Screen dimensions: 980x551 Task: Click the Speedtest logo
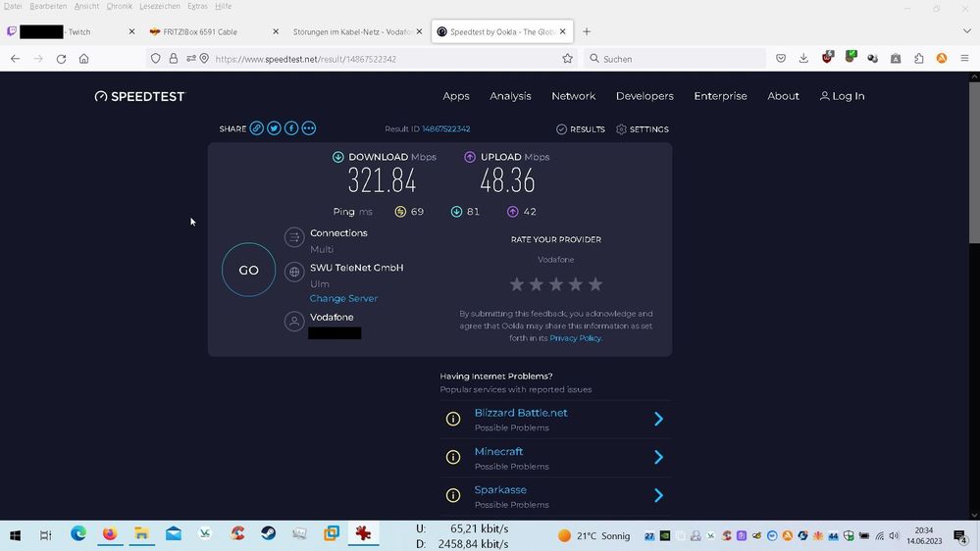(x=140, y=96)
